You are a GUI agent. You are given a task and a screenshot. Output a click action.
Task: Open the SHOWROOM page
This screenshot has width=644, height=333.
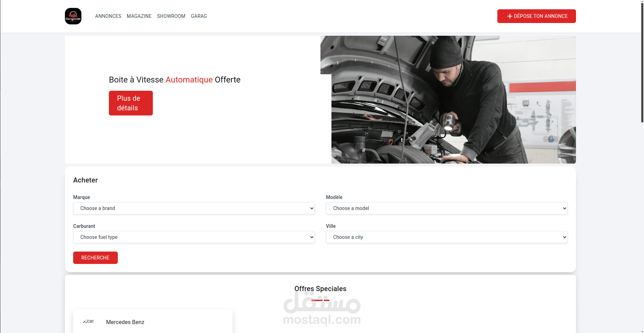click(x=171, y=16)
